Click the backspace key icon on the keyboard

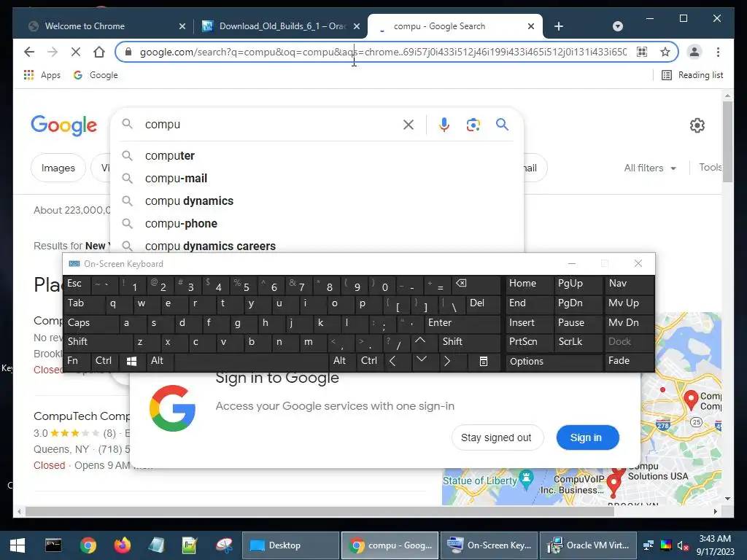(476, 284)
